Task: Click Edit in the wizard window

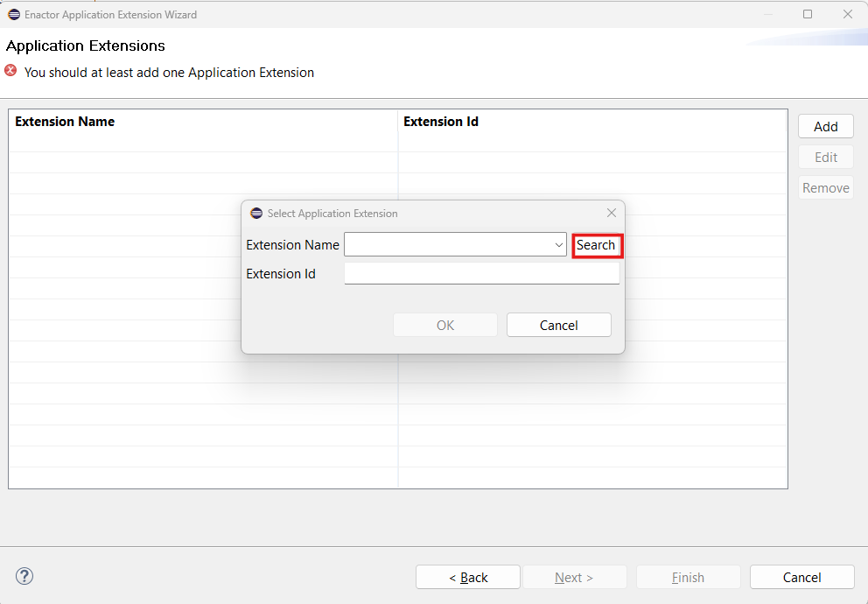Action: [x=825, y=158]
